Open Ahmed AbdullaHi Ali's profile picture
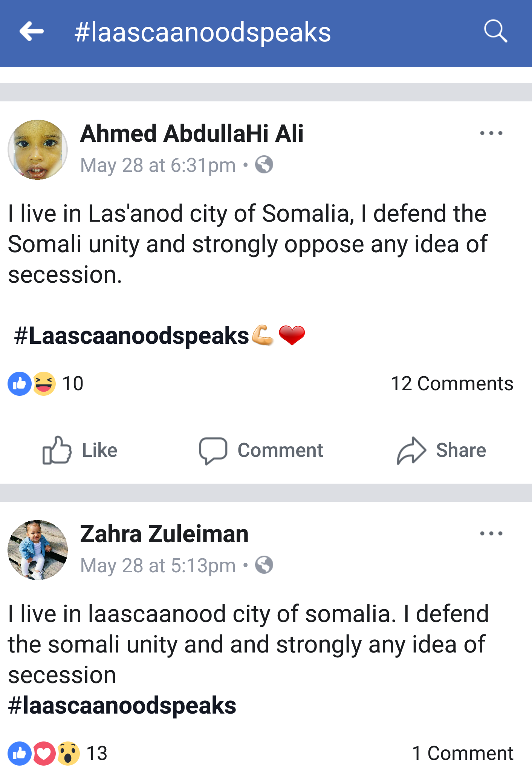Screen dimensions: 532x772 click(x=38, y=150)
